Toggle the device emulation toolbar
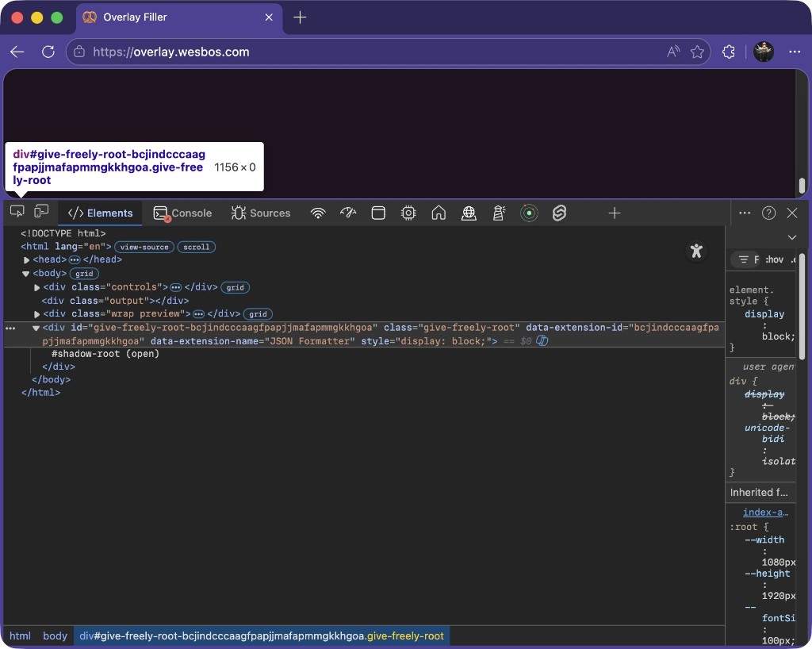The width and height of the screenshot is (812, 649). pos(41,212)
